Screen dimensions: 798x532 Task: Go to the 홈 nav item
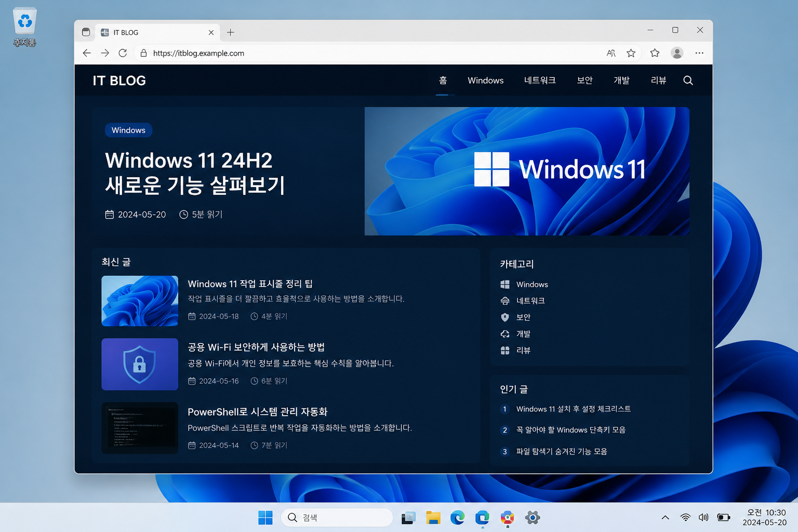443,81
